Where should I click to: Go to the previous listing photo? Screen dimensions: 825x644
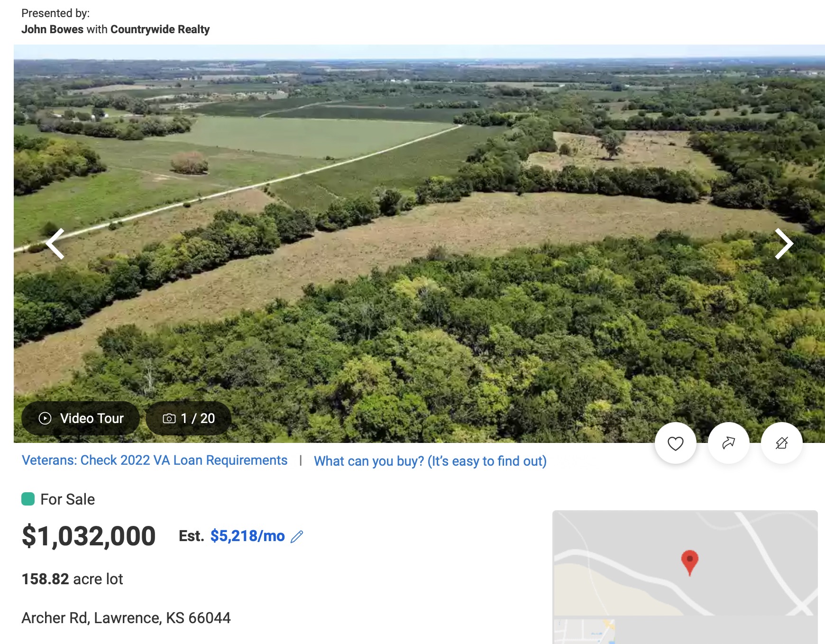(55, 244)
